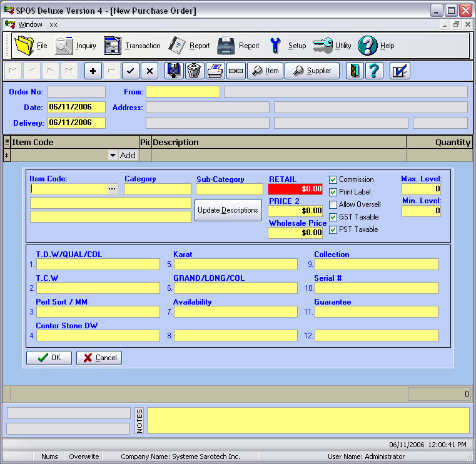
Task: Open the Help question globe icon
Action: [x=367, y=46]
